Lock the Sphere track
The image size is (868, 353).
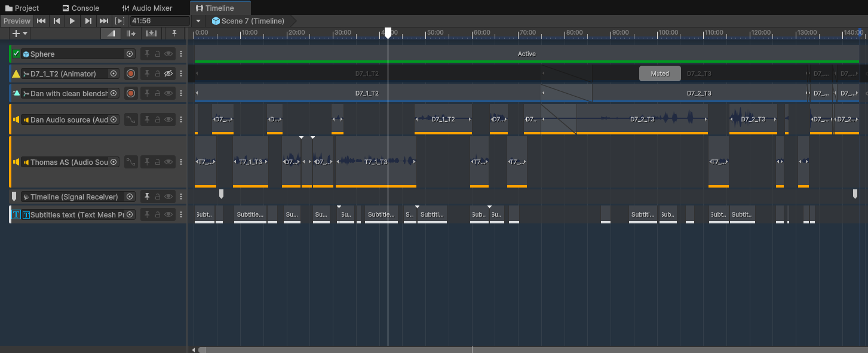(158, 54)
